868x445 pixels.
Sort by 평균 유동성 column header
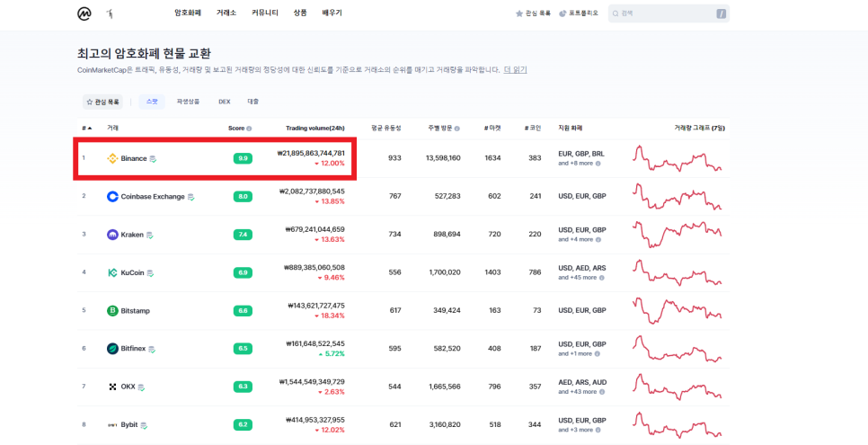click(x=385, y=128)
